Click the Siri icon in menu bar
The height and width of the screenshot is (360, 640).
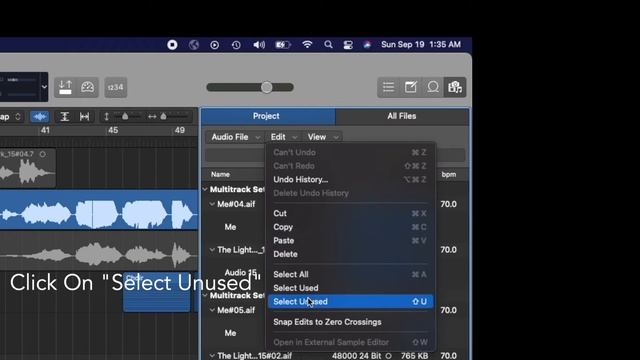click(x=367, y=44)
